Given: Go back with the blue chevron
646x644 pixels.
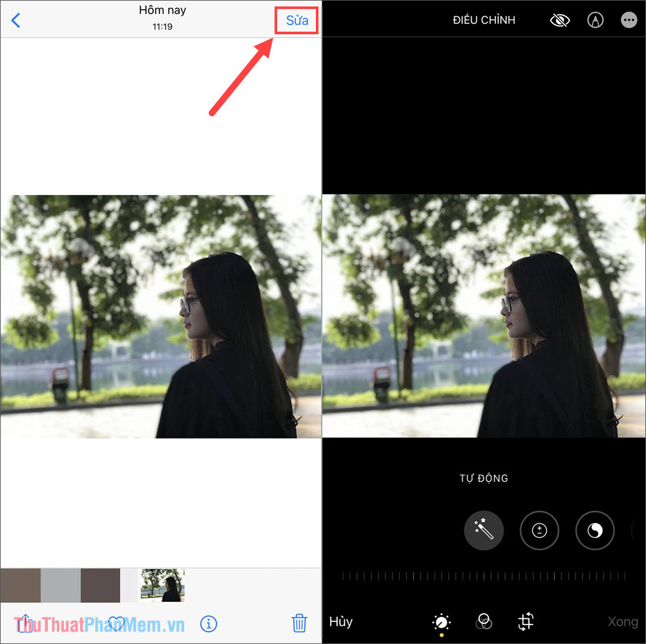Looking at the screenshot, I should click(x=16, y=20).
